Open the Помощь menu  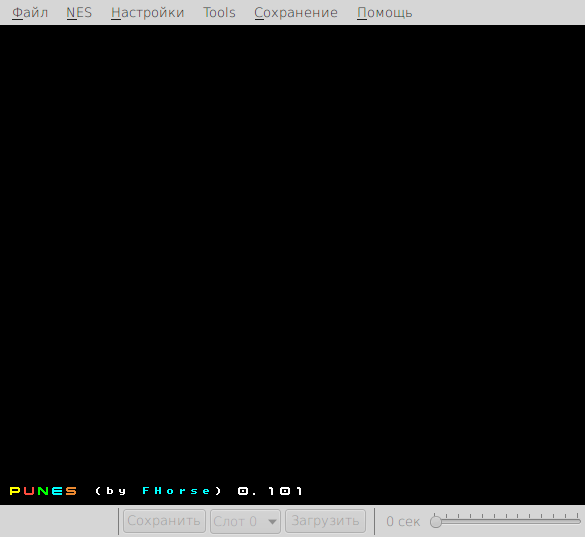tap(385, 13)
